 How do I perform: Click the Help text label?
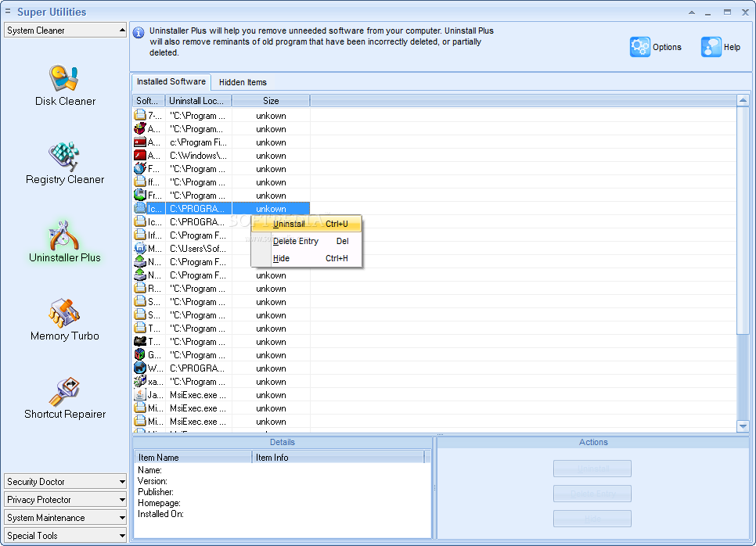(x=732, y=47)
